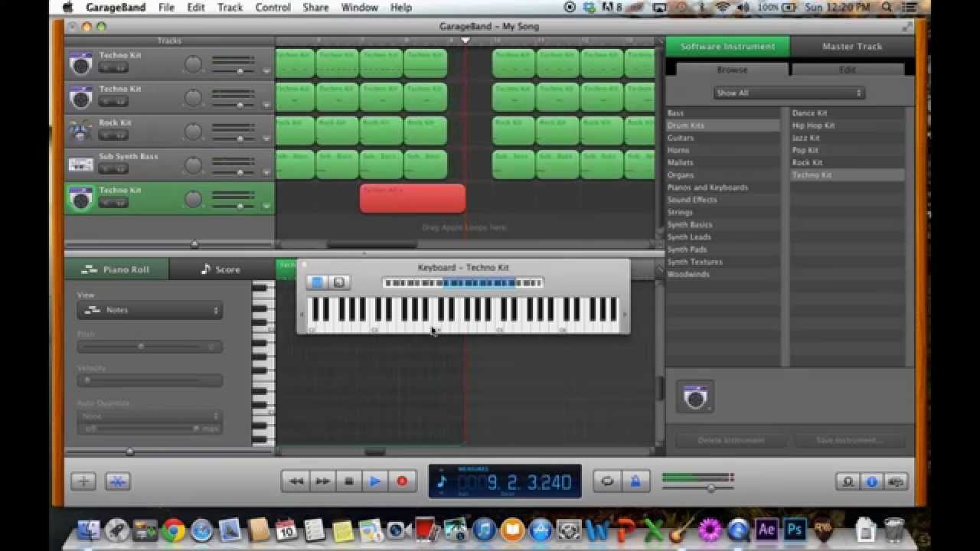Start playback with the blue play button
The height and width of the screenshot is (551, 980).
(375, 481)
